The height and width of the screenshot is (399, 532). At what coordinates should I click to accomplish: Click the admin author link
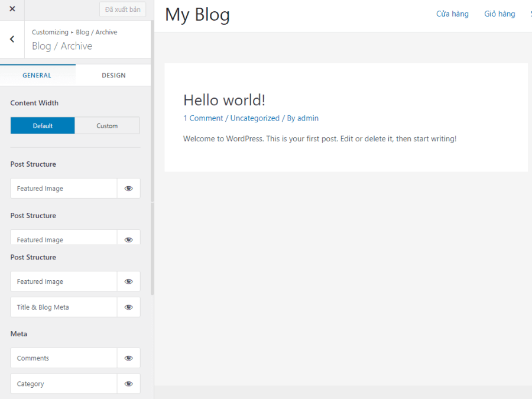(307, 118)
